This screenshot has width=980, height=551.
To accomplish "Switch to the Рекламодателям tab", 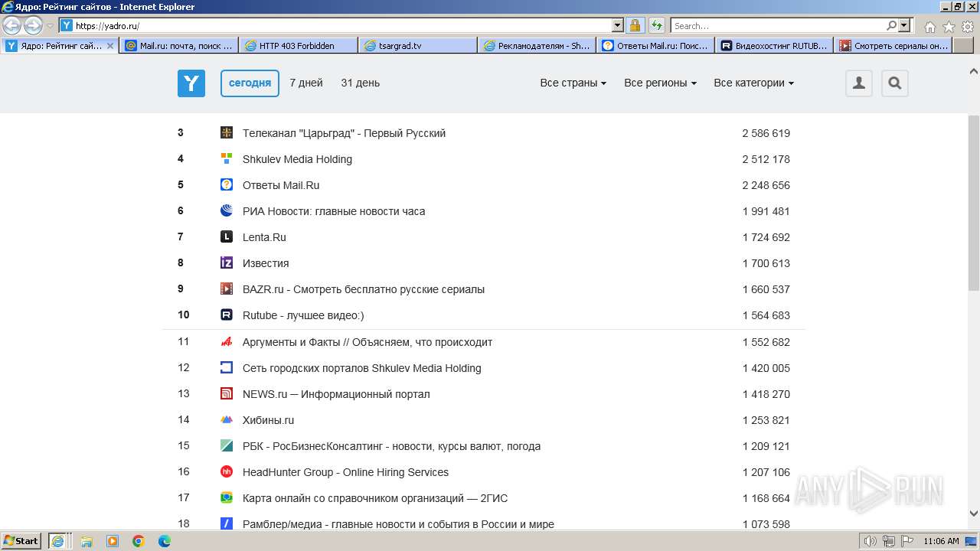I will click(537, 46).
